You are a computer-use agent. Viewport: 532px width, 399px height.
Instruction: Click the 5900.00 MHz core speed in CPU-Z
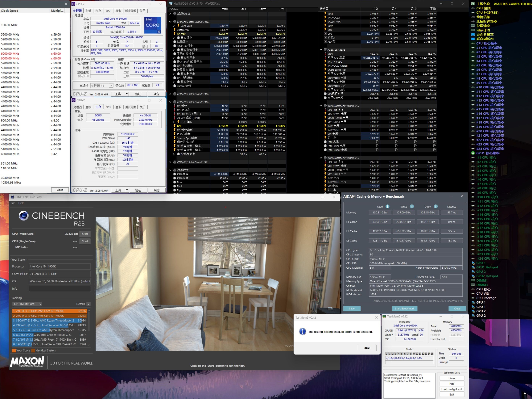coord(102,64)
